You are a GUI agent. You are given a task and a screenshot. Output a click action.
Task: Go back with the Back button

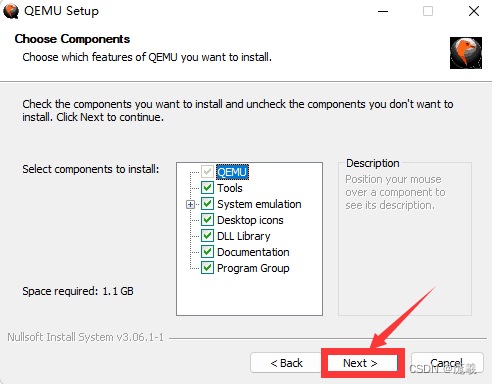(x=287, y=363)
